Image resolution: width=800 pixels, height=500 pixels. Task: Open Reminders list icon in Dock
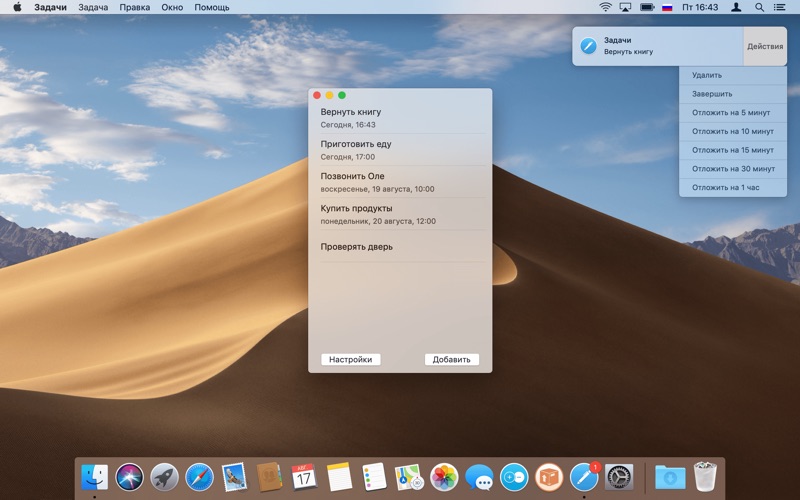[374, 478]
